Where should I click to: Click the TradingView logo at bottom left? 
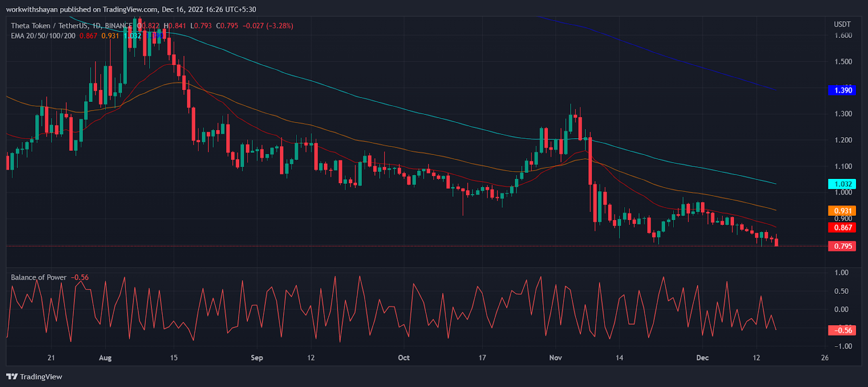34,377
